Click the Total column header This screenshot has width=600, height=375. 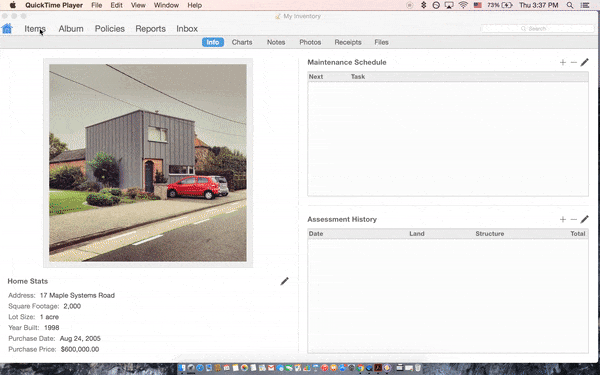click(x=577, y=233)
